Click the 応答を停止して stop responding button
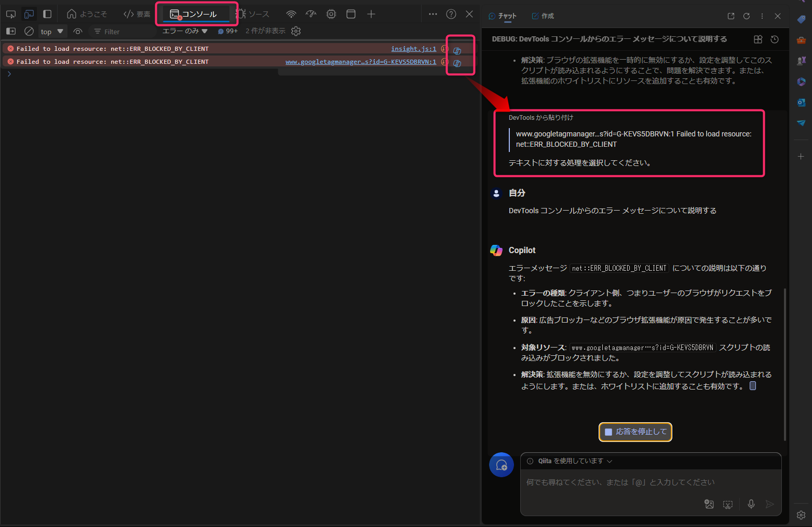Viewport: 812px width, 527px height. 635,432
